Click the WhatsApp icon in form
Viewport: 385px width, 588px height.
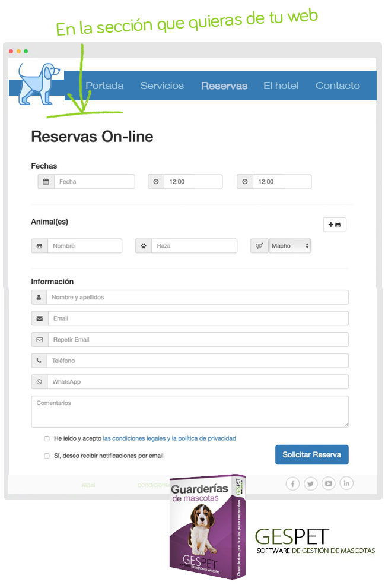coord(39,382)
